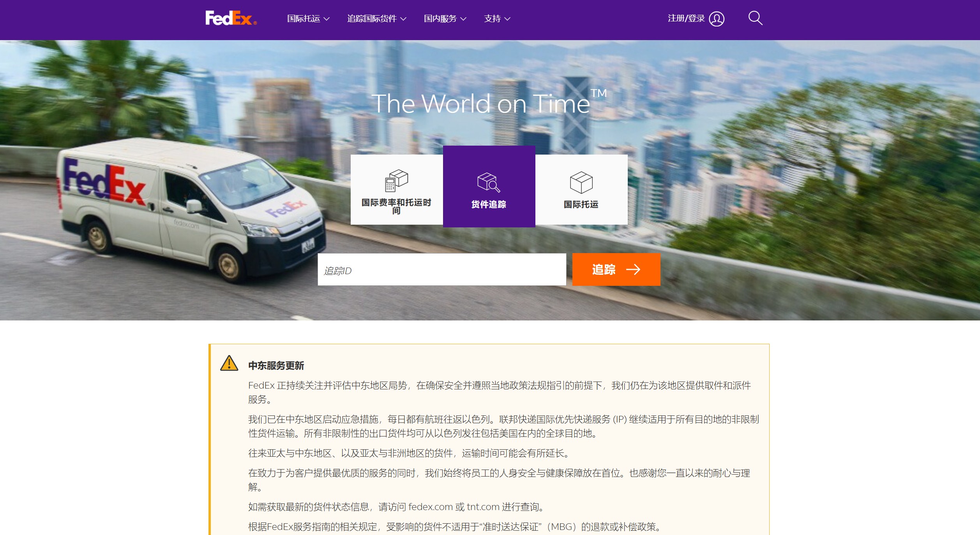Image resolution: width=980 pixels, height=535 pixels.
Task: Expand the 支持 dropdown menu
Action: 497,19
